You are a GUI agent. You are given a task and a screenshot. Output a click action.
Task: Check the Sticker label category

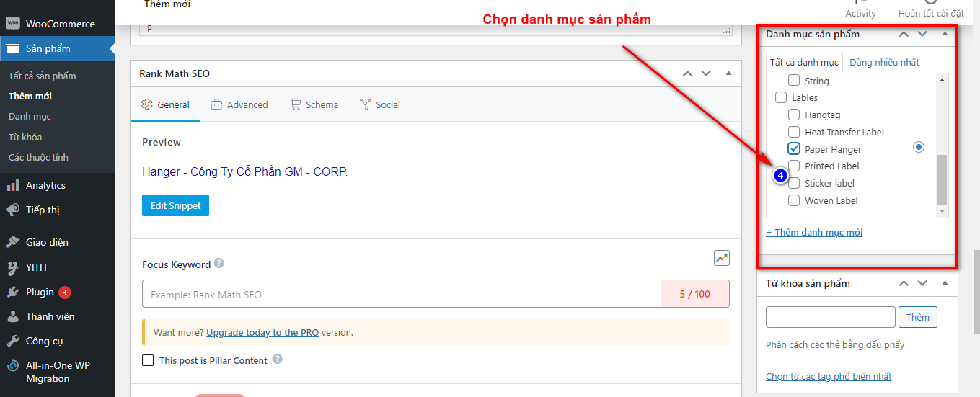point(794,183)
